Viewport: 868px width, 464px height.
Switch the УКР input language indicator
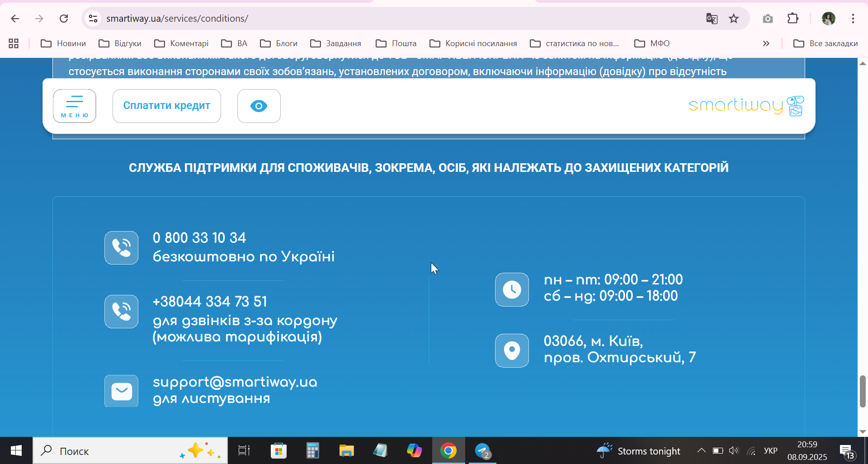tap(771, 450)
